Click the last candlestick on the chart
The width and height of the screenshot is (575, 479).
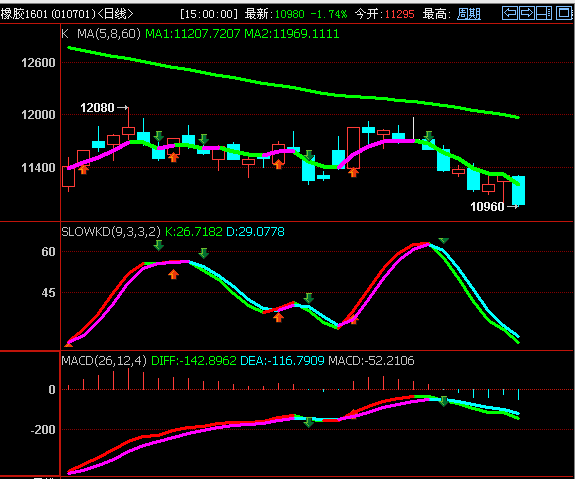(x=519, y=190)
